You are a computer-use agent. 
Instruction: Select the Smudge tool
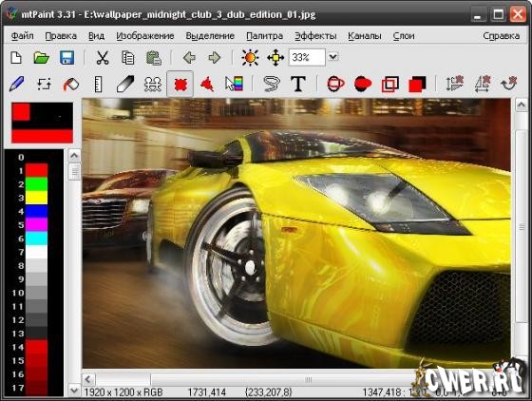point(125,84)
